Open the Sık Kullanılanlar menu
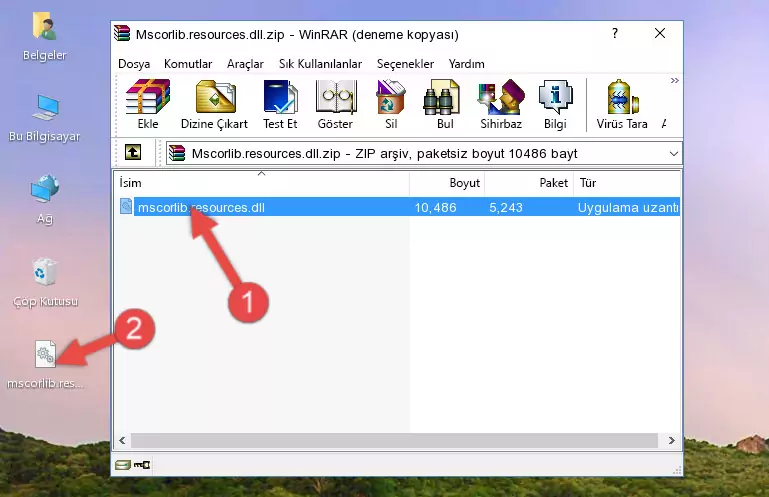769x497 pixels. click(x=320, y=64)
